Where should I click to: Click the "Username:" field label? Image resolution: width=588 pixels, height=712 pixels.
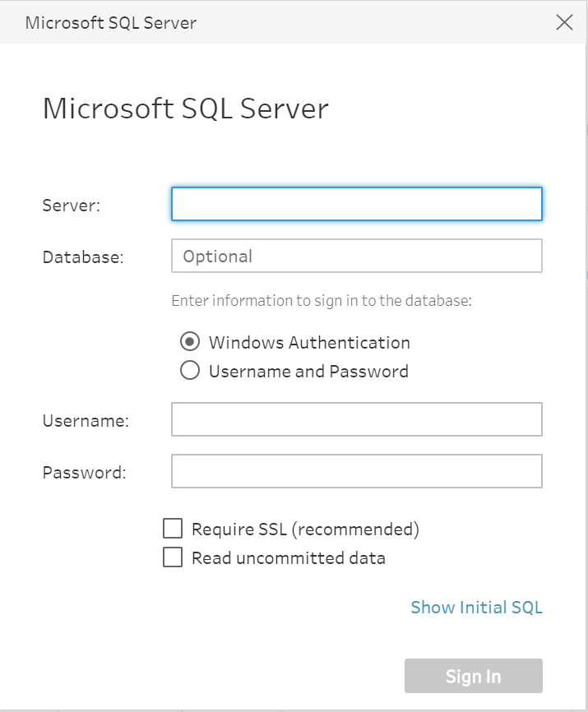pyautogui.click(x=86, y=420)
